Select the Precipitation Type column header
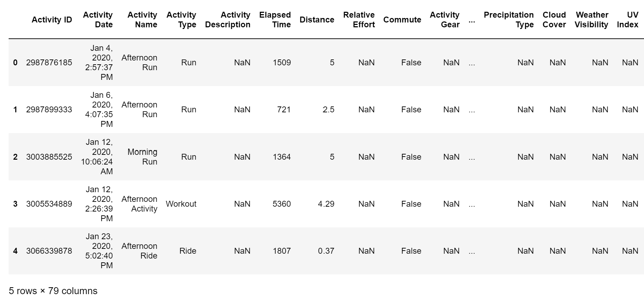Image resolution: width=644 pixels, height=300 pixels. [508, 20]
